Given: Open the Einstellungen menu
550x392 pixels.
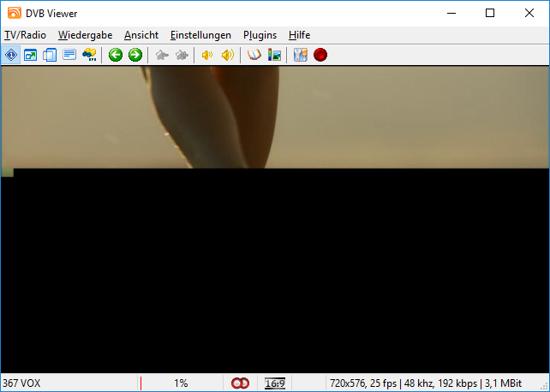Looking at the screenshot, I should point(200,35).
